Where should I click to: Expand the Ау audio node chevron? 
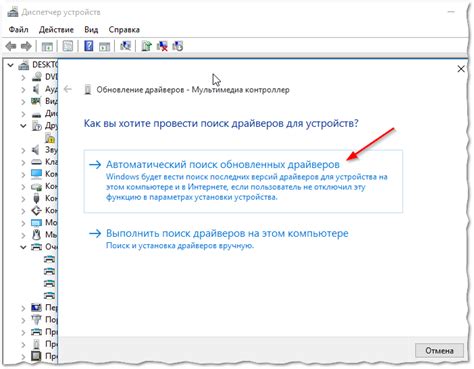point(23,89)
